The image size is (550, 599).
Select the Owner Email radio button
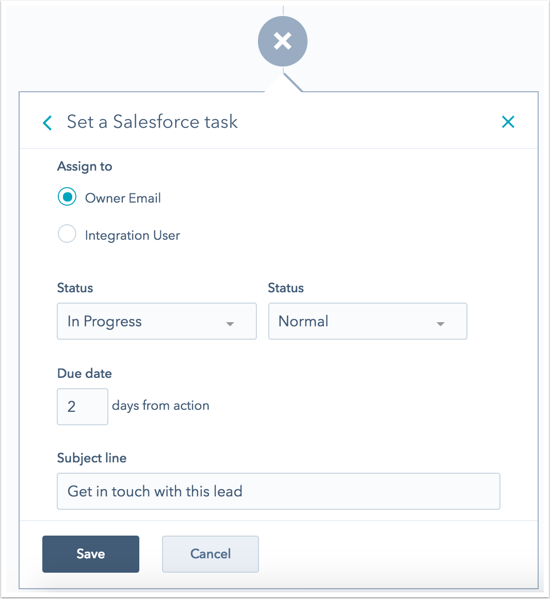[67, 197]
